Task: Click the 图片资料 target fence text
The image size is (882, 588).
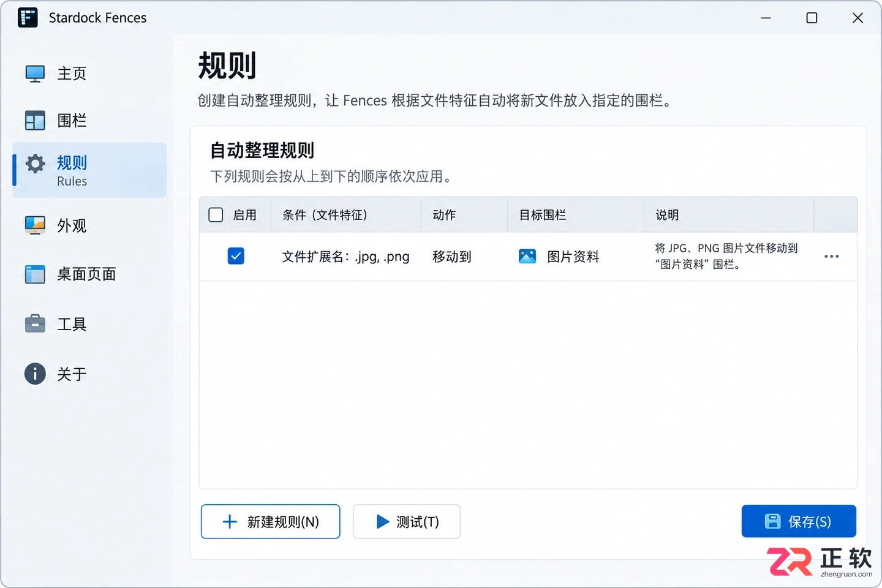Action: [573, 257]
